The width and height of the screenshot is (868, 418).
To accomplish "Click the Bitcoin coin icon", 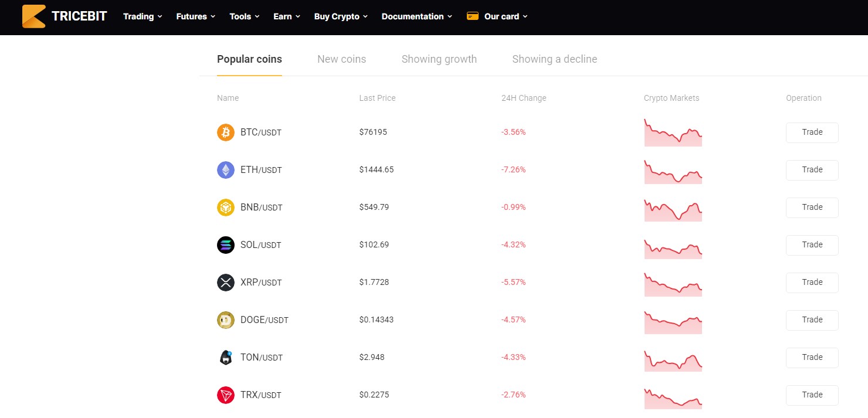I will click(226, 132).
